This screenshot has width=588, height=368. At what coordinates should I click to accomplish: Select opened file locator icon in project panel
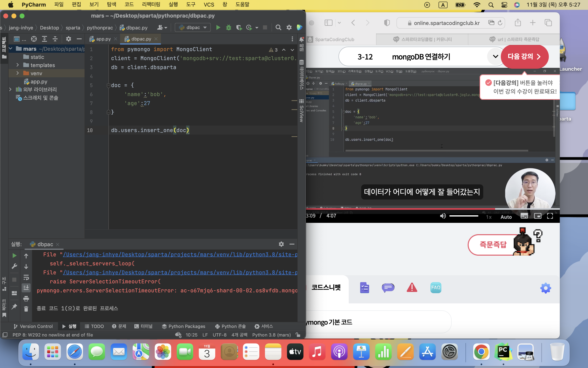[x=34, y=39]
